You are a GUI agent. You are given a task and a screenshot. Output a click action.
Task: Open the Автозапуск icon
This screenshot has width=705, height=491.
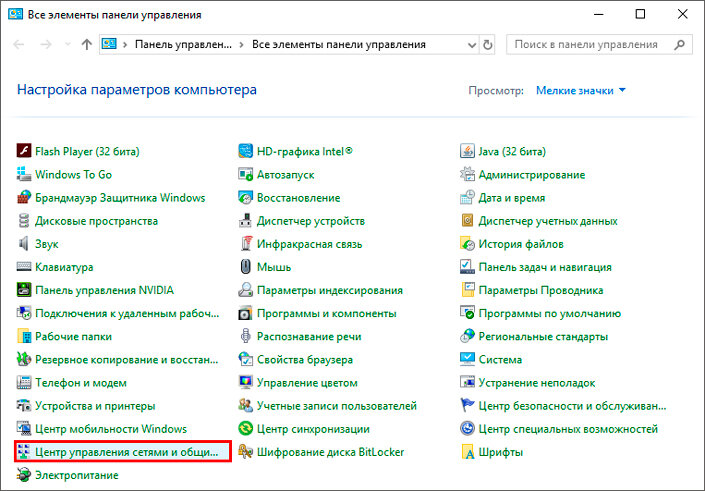245,174
